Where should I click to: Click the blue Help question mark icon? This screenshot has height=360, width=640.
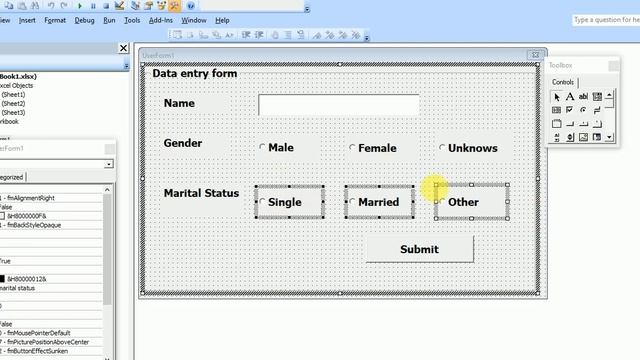pos(191,6)
